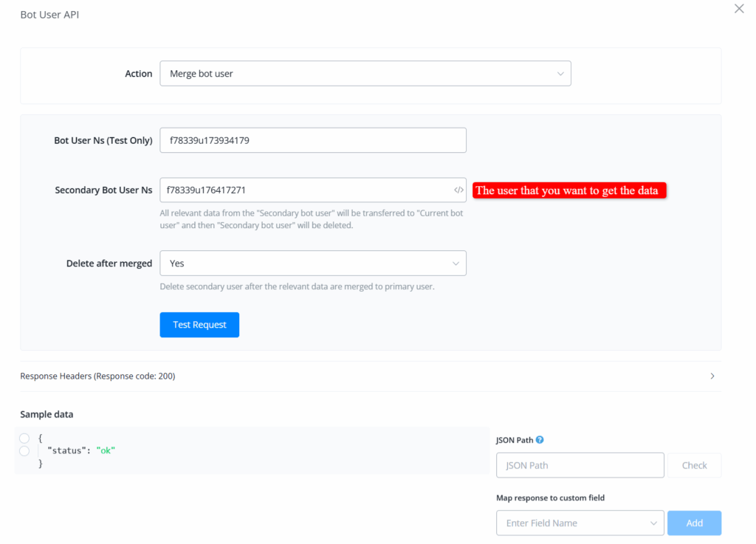
Task: Click the code variable icon in Secondary field
Action: (458, 190)
